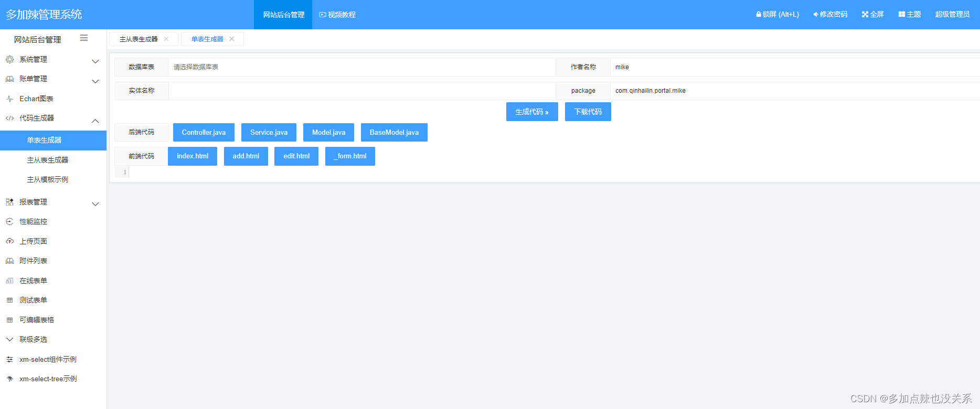Show edit.html code

[296, 156]
